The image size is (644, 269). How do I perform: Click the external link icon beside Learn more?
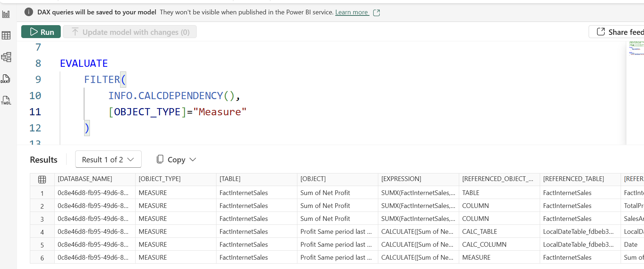point(376,13)
